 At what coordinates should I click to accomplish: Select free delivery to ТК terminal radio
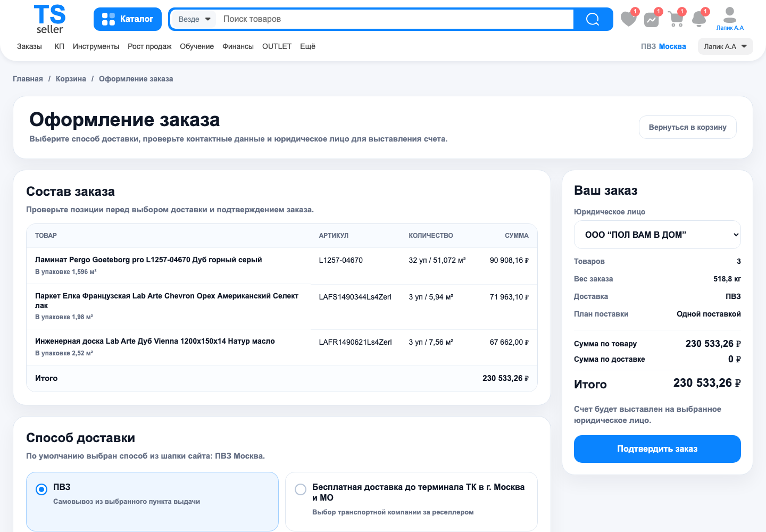pyautogui.click(x=301, y=489)
